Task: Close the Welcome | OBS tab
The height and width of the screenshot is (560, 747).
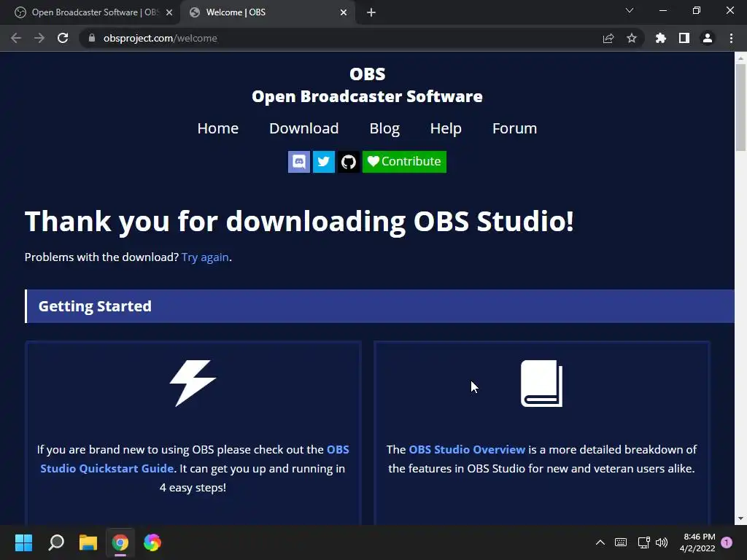Action: [344, 12]
